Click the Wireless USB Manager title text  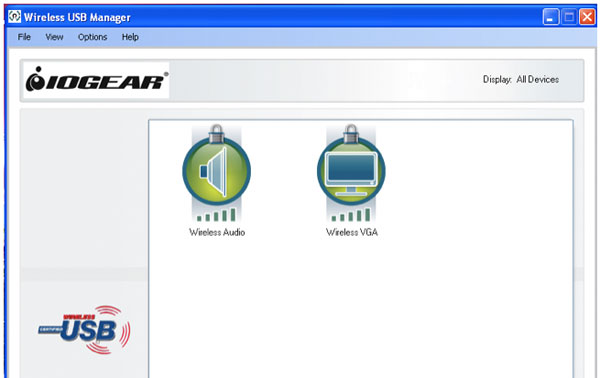(77, 18)
